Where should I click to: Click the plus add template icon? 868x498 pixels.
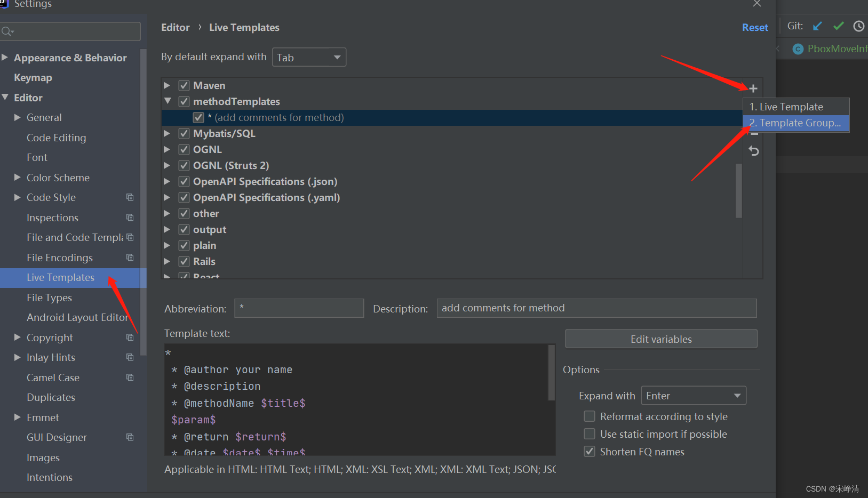coord(753,89)
